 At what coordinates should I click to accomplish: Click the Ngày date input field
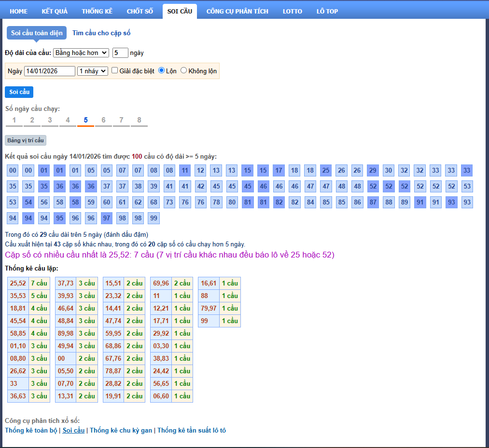50,71
